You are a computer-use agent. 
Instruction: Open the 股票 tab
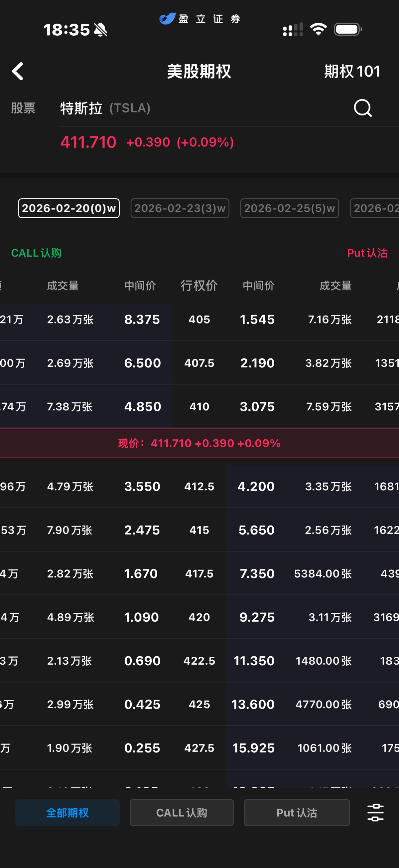(23, 108)
